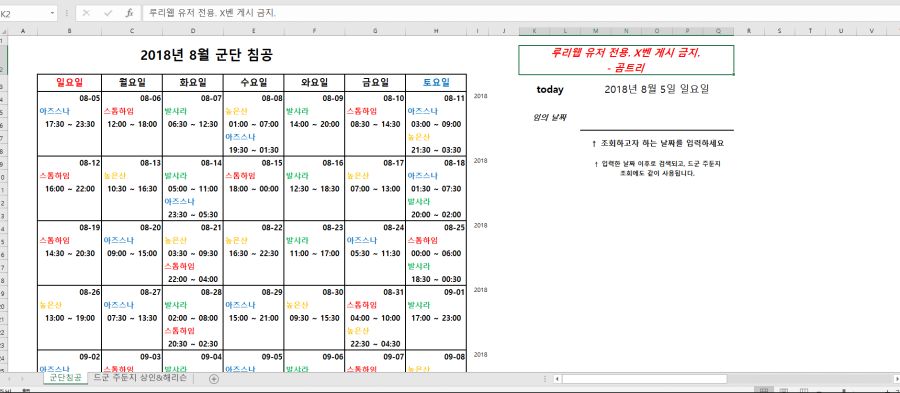Select the time 11:00 ~ 17:00
900x393 pixels.
[x=315, y=253]
